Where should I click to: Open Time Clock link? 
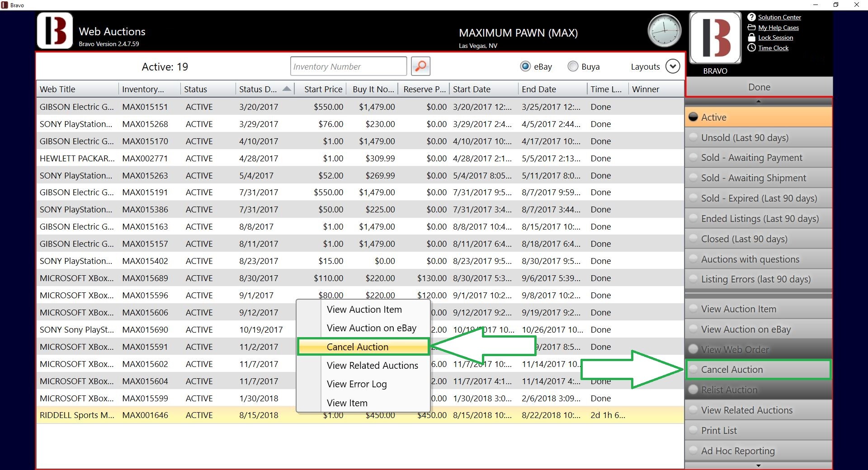point(774,48)
